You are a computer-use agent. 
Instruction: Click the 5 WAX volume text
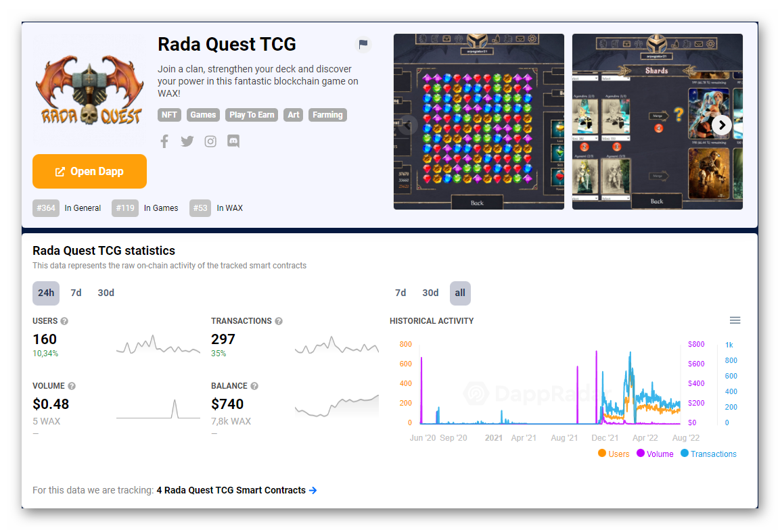coord(46,421)
